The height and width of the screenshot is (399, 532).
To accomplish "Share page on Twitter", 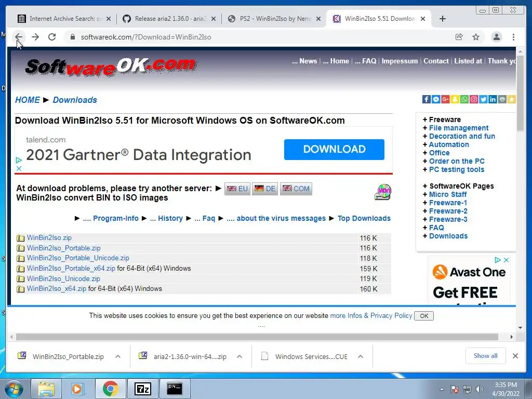I will pyautogui.click(x=484, y=99).
